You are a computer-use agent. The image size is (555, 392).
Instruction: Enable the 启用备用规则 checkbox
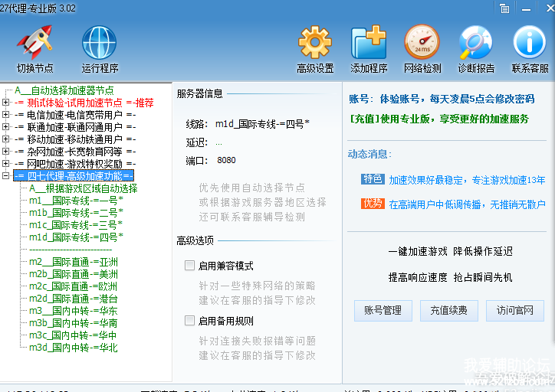[x=189, y=321]
